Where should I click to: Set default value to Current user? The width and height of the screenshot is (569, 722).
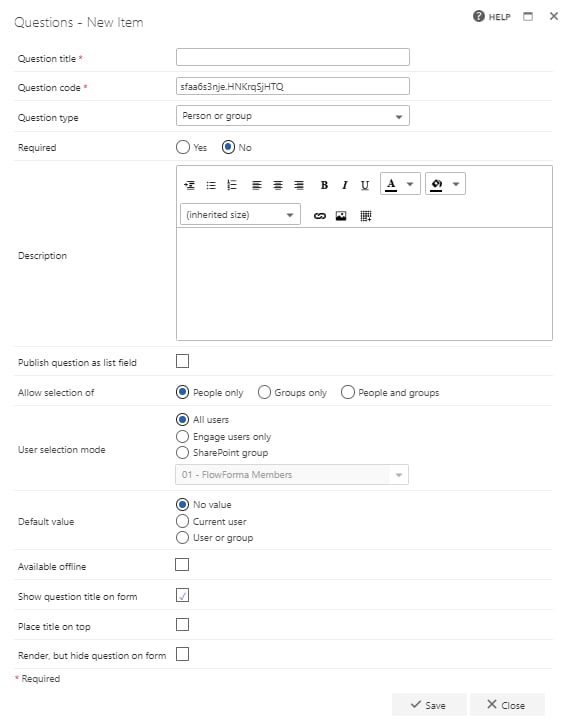tap(183, 521)
